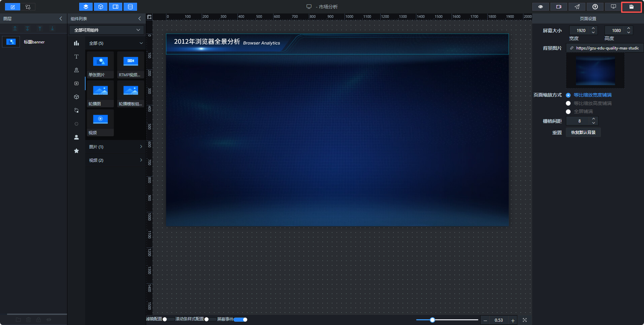Toggle the layers panel toolbar icon

coord(86,7)
